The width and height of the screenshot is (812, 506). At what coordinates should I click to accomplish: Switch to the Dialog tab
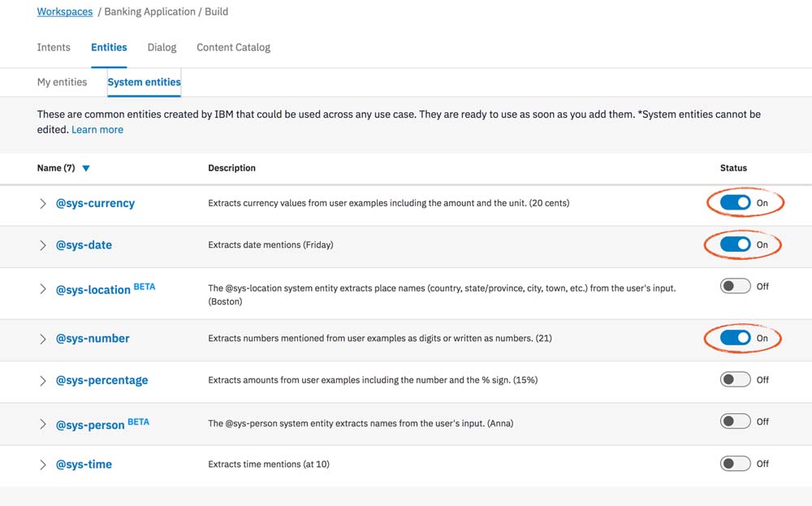(162, 47)
